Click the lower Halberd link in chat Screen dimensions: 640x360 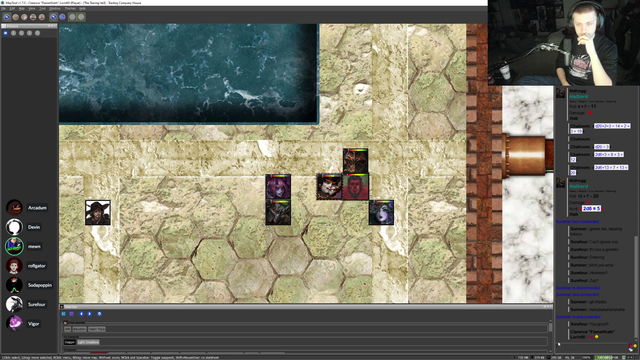[578, 186]
